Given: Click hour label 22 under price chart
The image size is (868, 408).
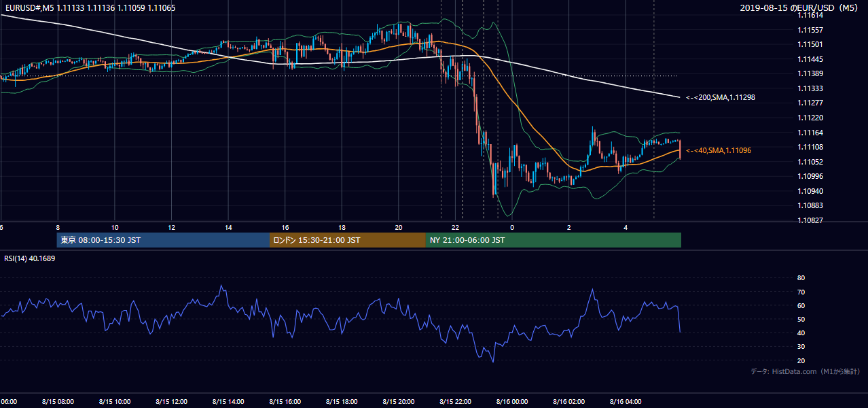Looking at the screenshot, I should [455, 228].
